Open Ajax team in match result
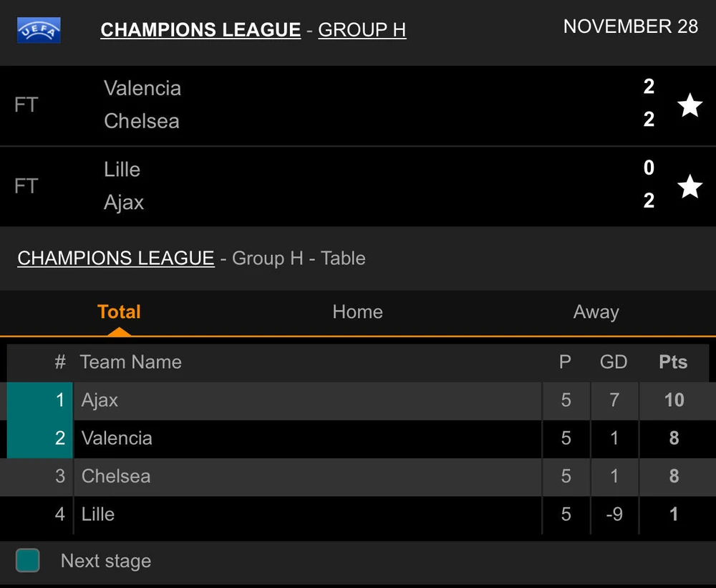This screenshot has width=716, height=588. point(124,203)
